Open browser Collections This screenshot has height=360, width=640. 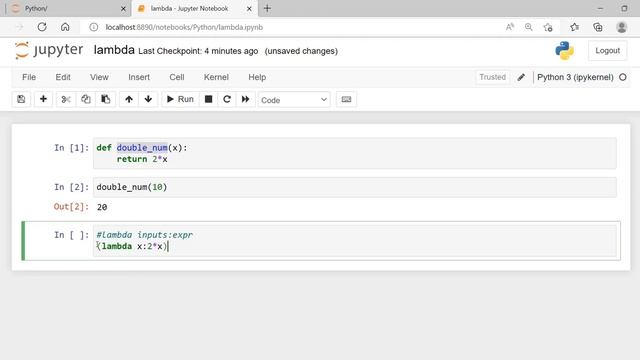[598, 27]
